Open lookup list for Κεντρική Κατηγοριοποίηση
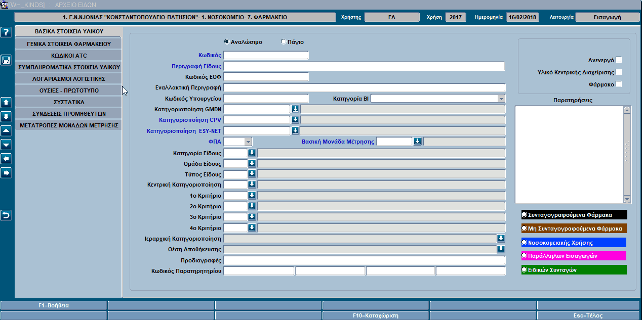Image resolution: width=644 pixels, height=320 pixels. click(252, 185)
